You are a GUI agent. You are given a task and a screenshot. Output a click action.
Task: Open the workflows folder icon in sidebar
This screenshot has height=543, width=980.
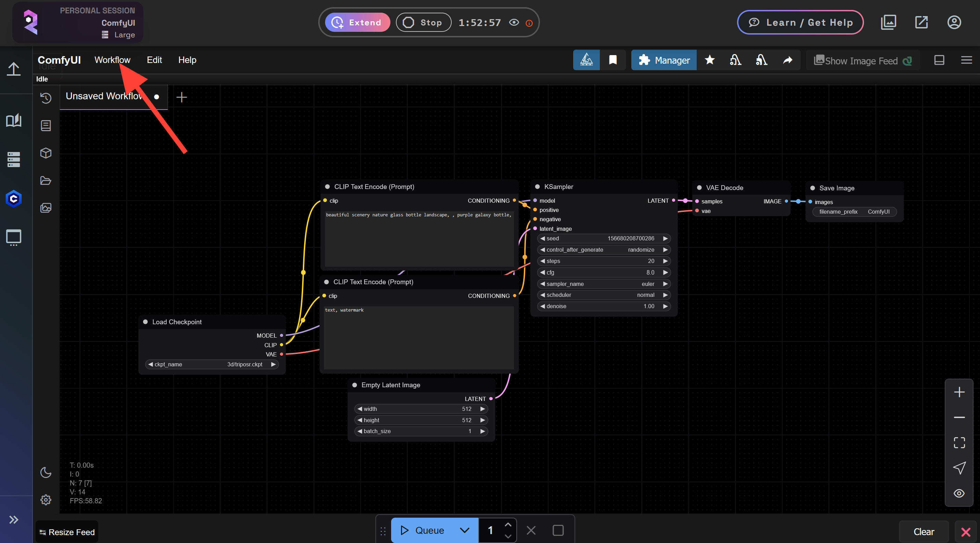pos(46,180)
